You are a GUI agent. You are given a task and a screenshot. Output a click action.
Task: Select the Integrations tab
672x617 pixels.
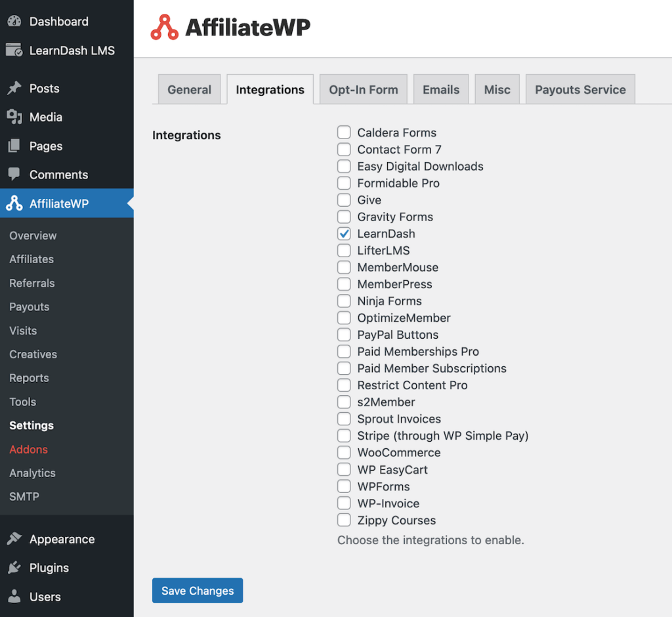pos(270,89)
